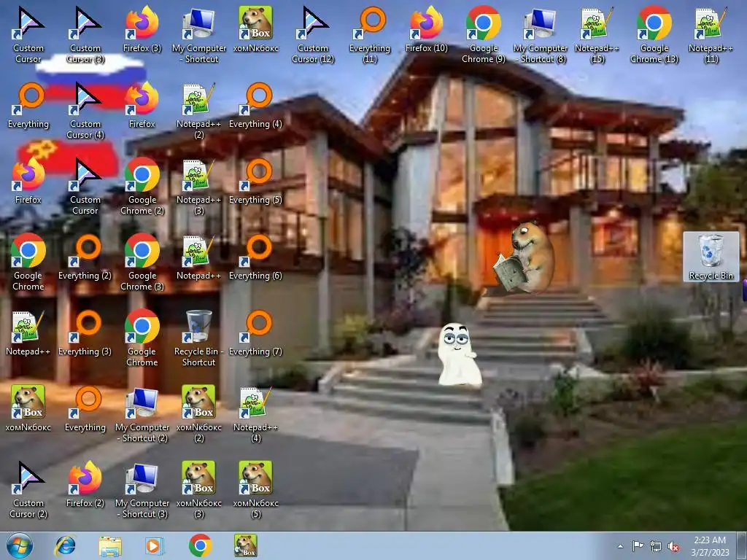Open the 2:23 AM clock and calendar
The width and height of the screenshot is (747, 560).
point(710,546)
